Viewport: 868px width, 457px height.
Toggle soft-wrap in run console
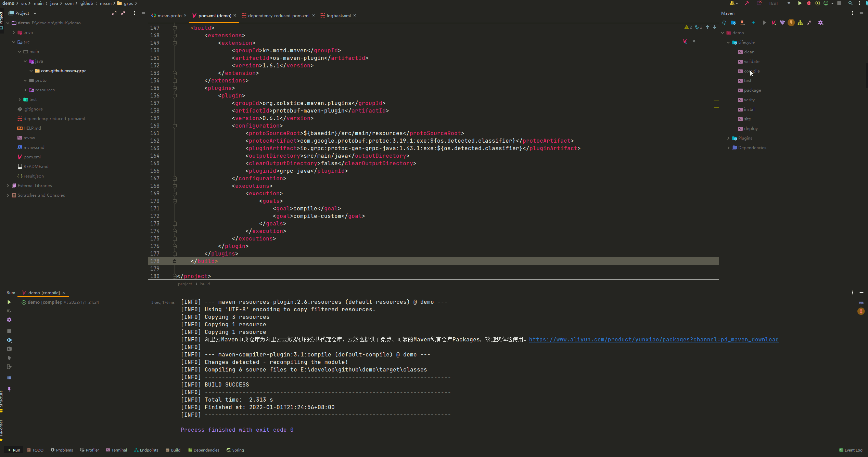[x=861, y=302]
